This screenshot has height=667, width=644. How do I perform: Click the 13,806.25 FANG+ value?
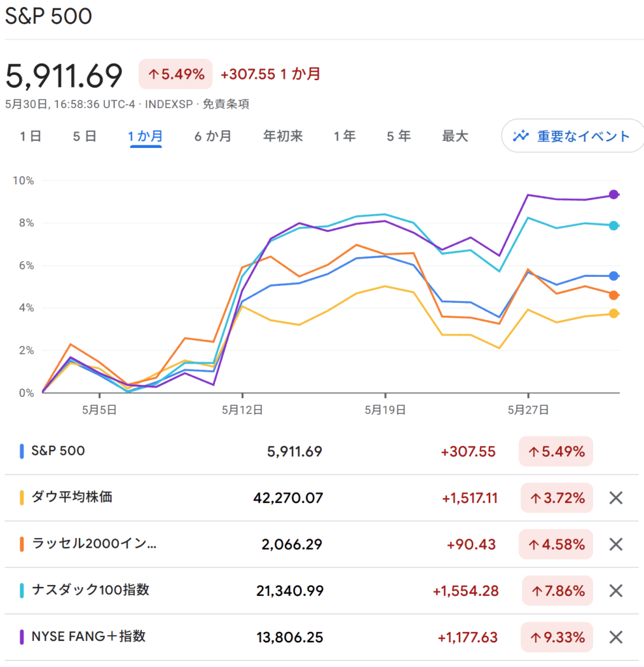coord(290,637)
